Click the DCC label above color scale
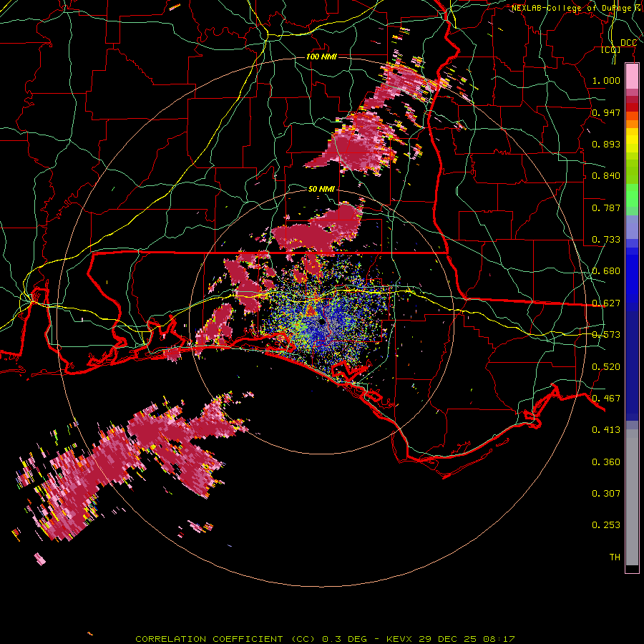The width and height of the screenshot is (644, 644). coord(628,43)
